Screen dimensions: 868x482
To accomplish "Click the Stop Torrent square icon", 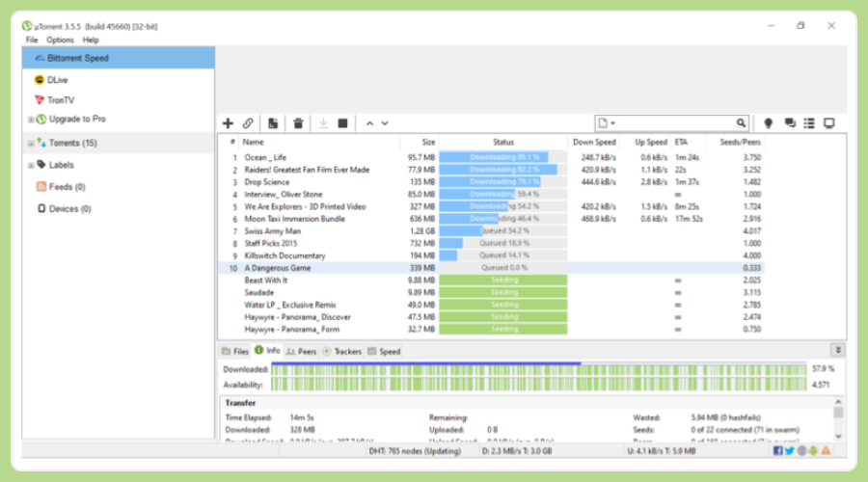I will [342, 122].
